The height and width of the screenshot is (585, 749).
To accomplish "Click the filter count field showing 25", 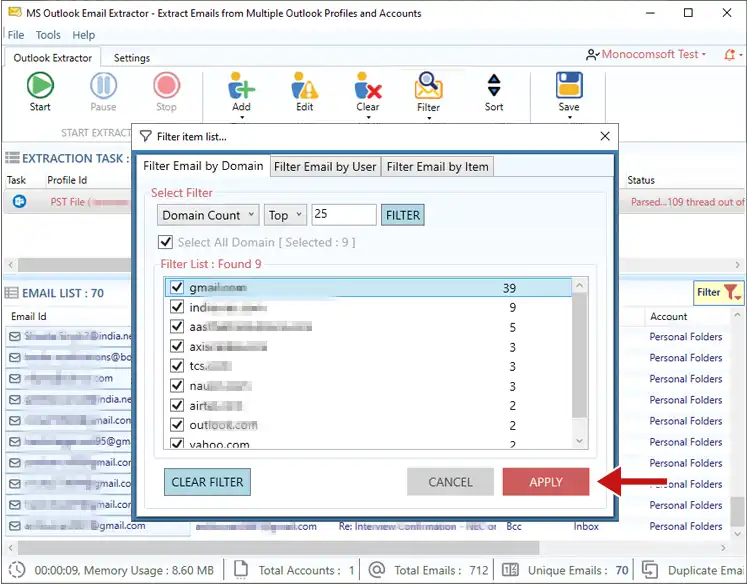I will [x=344, y=214].
